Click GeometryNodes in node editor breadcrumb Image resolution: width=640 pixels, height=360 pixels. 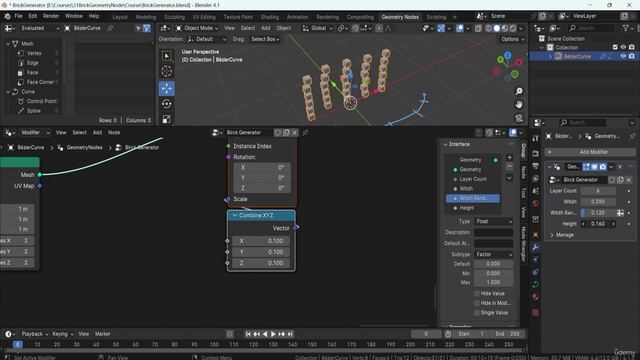pos(84,147)
